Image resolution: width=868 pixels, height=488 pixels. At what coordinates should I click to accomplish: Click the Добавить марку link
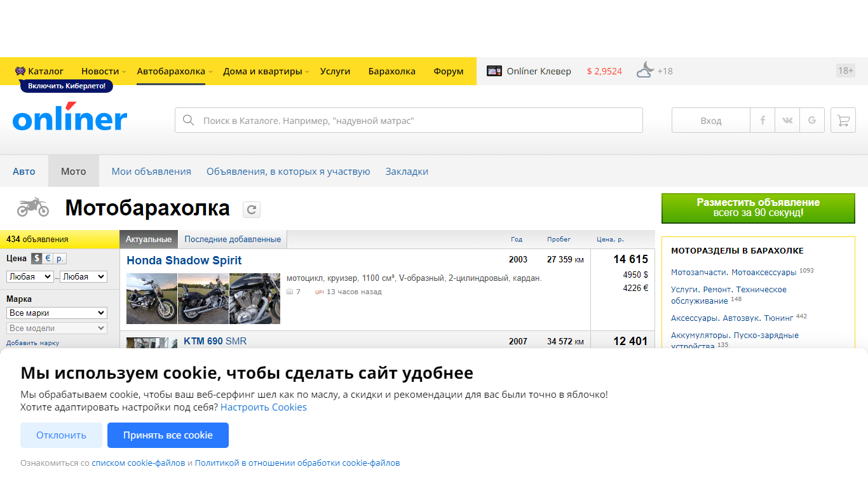tap(32, 343)
